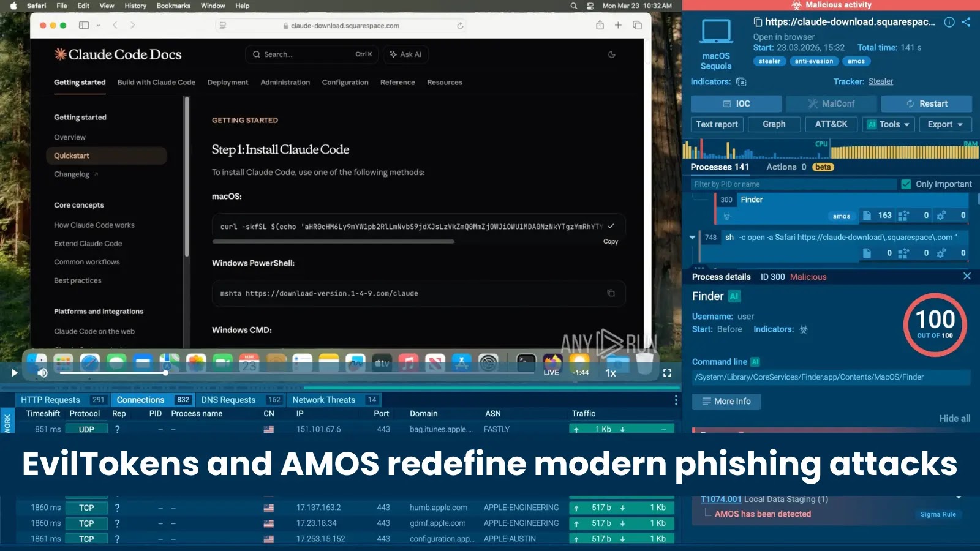980x551 pixels.
Task: Copy the URL using the copy icon
Action: click(x=758, y=21)
